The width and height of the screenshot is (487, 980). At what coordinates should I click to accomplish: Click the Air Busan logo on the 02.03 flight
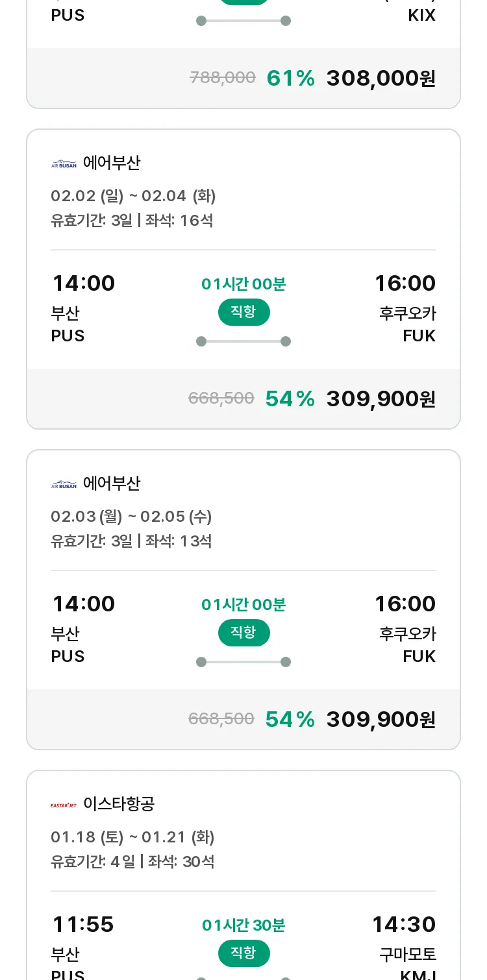tap(64, 484)
